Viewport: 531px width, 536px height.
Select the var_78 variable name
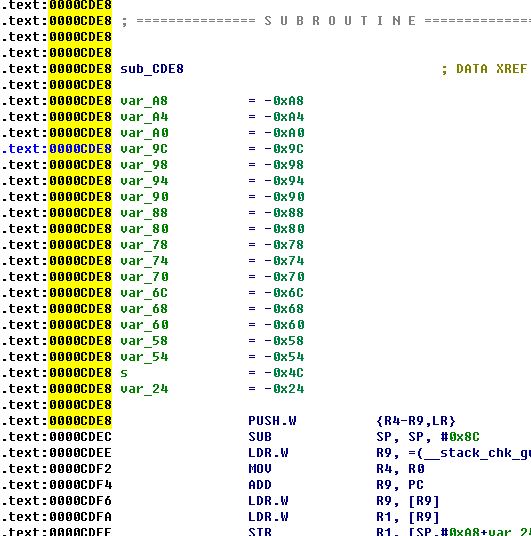144,245
